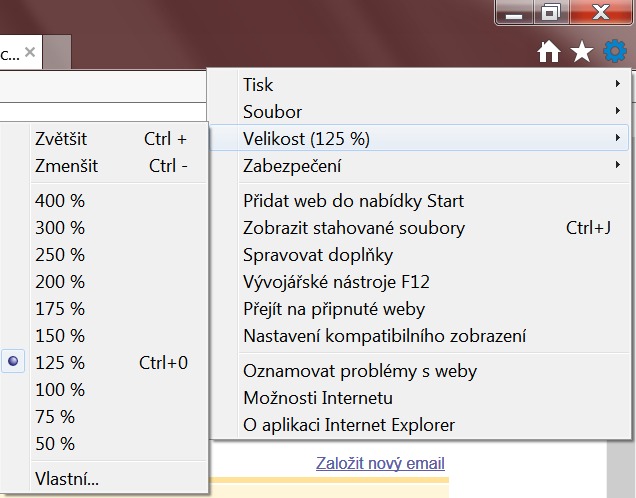Image resolution: width=636 pixels, height=498 pixels.
Task: Select Zvětšit zoom in option
Action: click(60, 139)
